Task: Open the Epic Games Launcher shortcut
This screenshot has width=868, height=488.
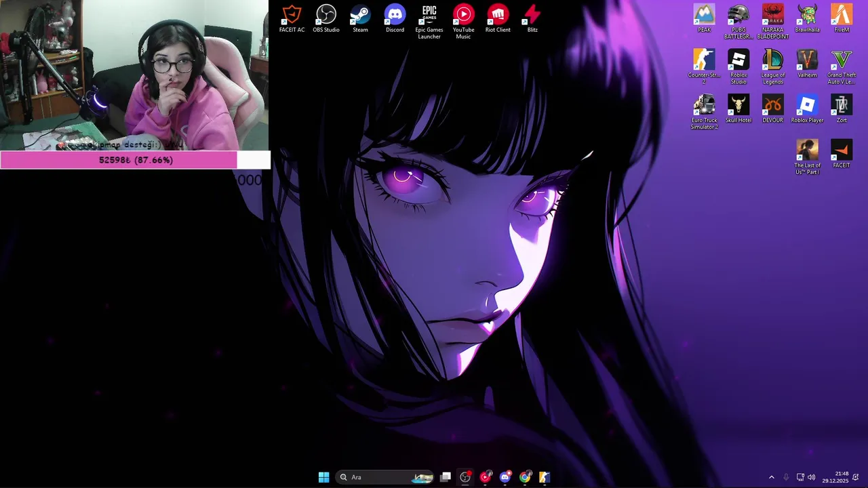Action: (429, 22)
